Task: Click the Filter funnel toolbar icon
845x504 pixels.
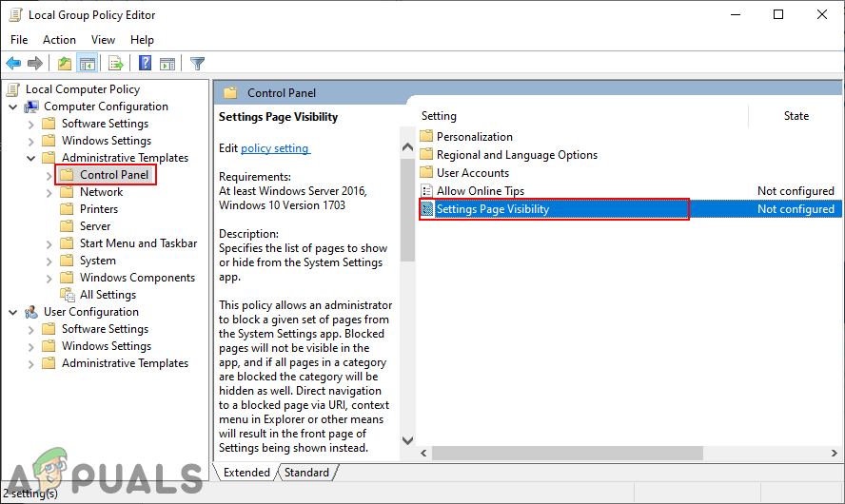Action: (x=197, y=64)
